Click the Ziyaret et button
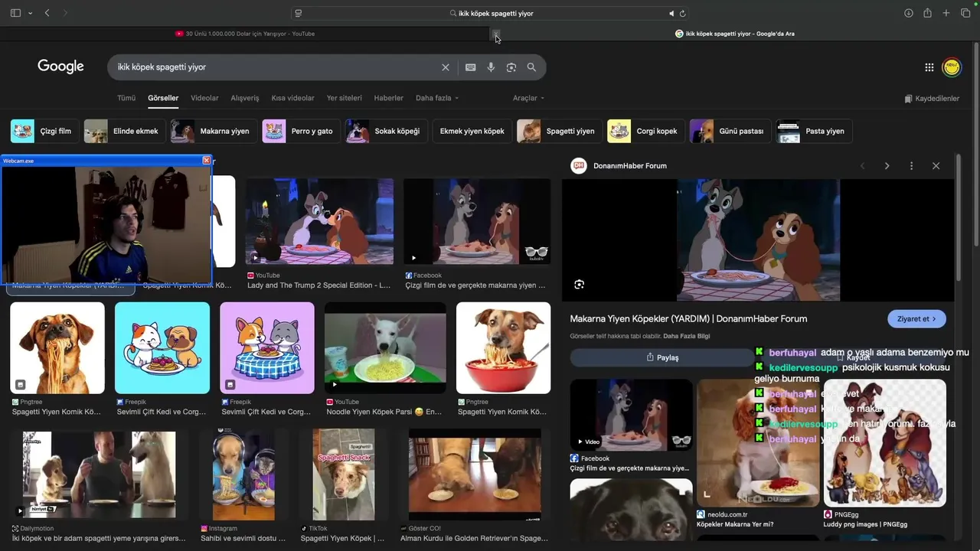Image resolution: width=980 pixels, height=551 pixels. pos(917,319)
